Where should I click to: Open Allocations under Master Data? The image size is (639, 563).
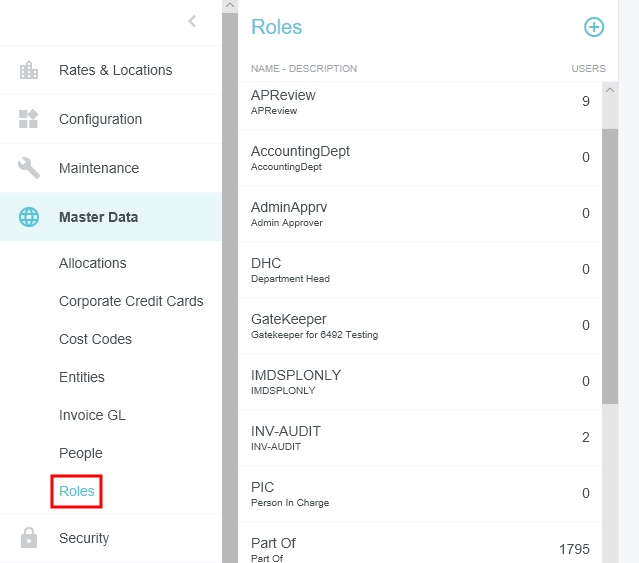click(93, 263)
